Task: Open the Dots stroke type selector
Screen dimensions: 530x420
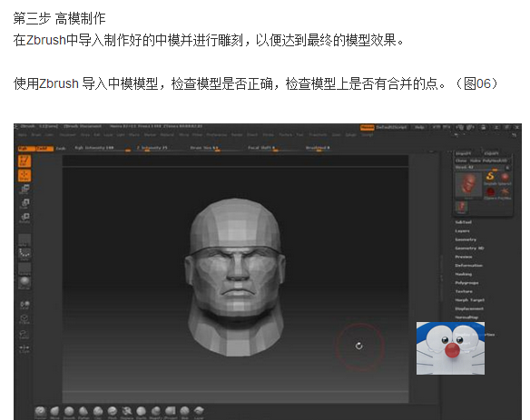Action: click(x=25, y=254)
